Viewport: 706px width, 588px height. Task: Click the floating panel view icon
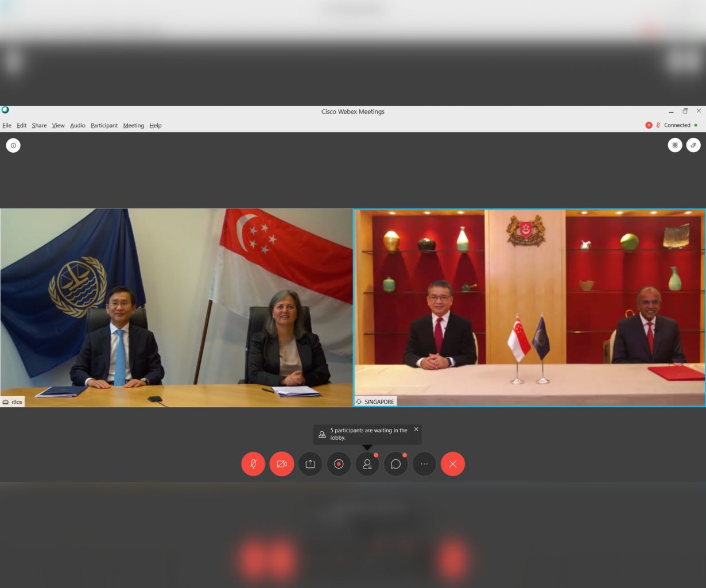click(x=693, y=145)
